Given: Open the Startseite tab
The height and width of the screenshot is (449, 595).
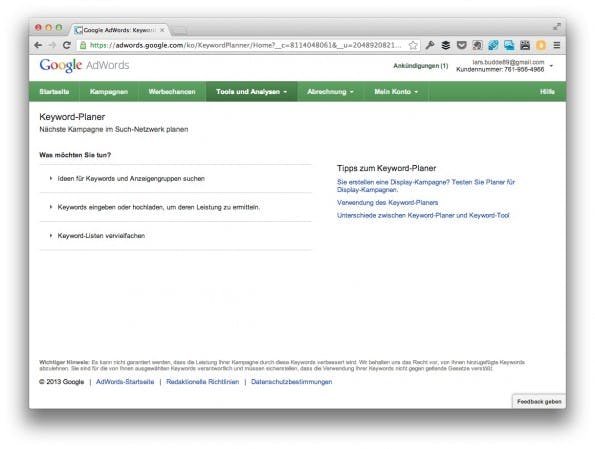Looking at the screenshot, I should pyautogui.click(x=54, y=91).
